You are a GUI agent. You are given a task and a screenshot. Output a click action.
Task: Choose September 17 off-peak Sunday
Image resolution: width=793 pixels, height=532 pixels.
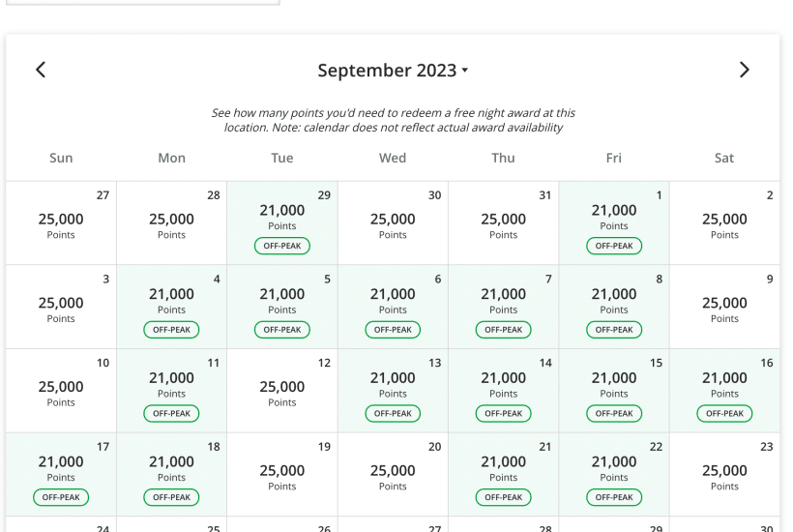(61, 474)
